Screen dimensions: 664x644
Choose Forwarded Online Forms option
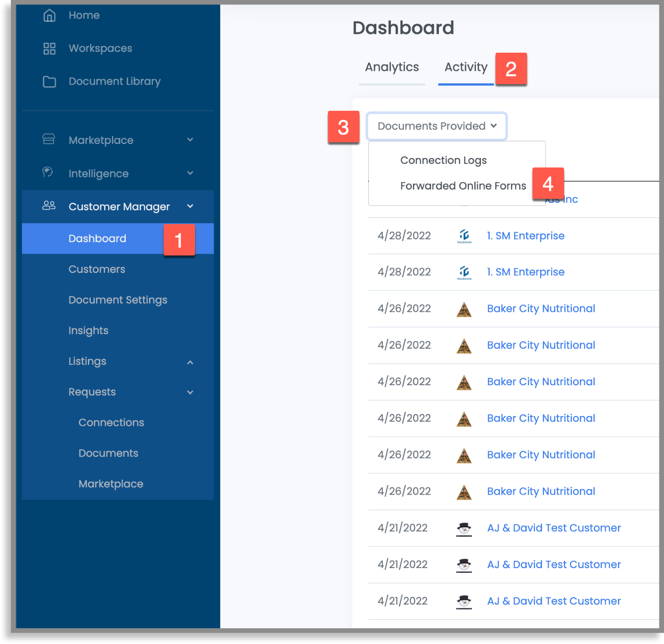(463, 185)
